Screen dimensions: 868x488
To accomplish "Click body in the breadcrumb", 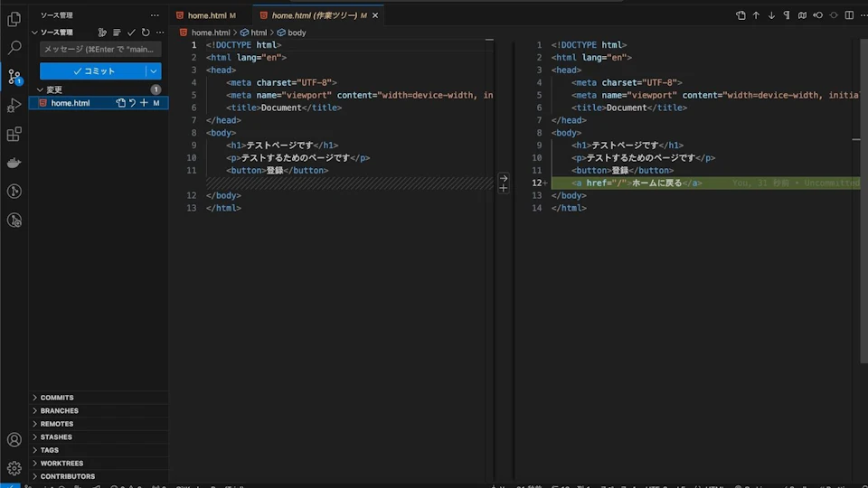I will [x=297, y=33].
